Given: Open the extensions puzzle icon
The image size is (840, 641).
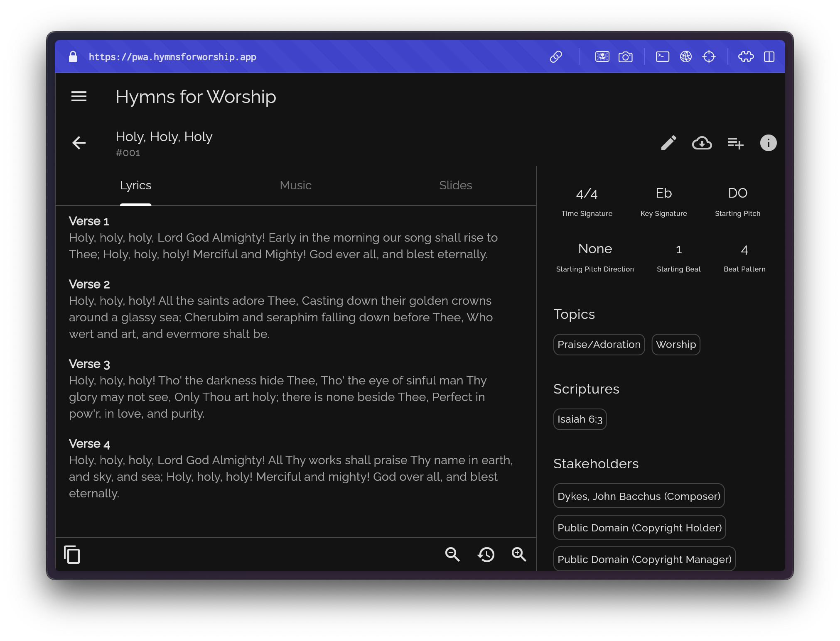Looking at the screenshot, I should [746, 56].
